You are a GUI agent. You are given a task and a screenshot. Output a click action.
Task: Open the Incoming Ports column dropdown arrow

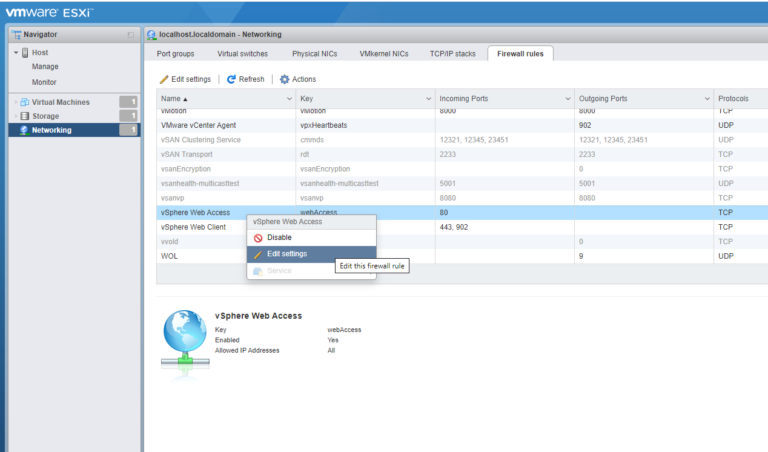[568, 99]
